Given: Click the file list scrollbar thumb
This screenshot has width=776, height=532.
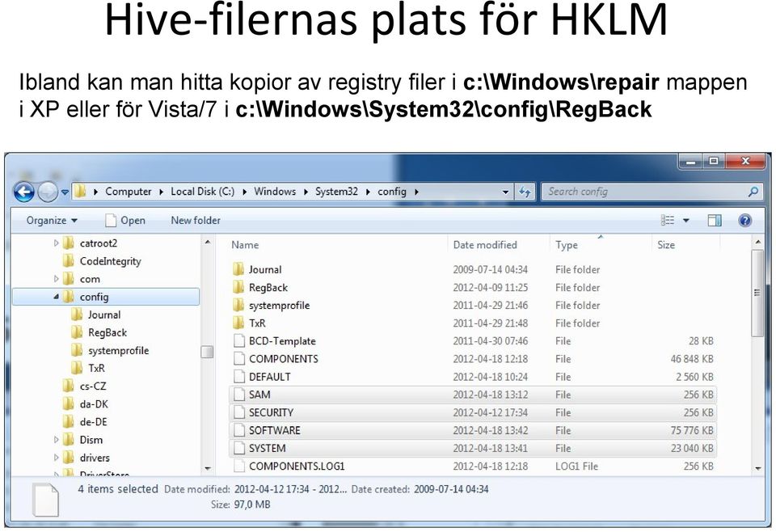Looking at the screenshot, I should click(x=757, y=293).
